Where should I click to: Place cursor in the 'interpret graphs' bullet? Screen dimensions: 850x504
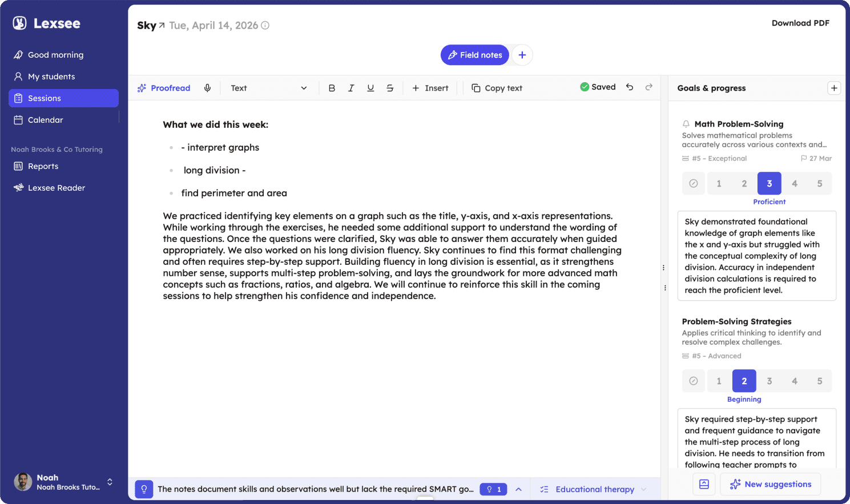click(220, 147)
